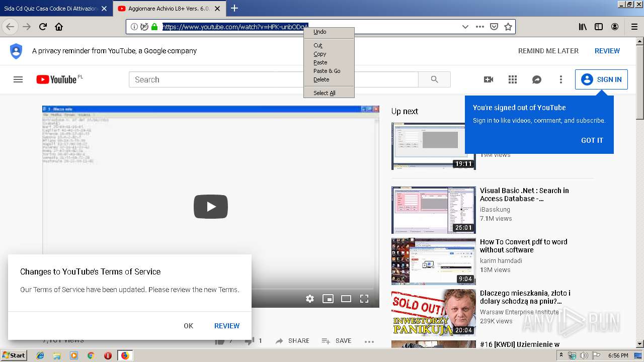
Task: Open video player settings gear
Action: [x=310, y=299]
